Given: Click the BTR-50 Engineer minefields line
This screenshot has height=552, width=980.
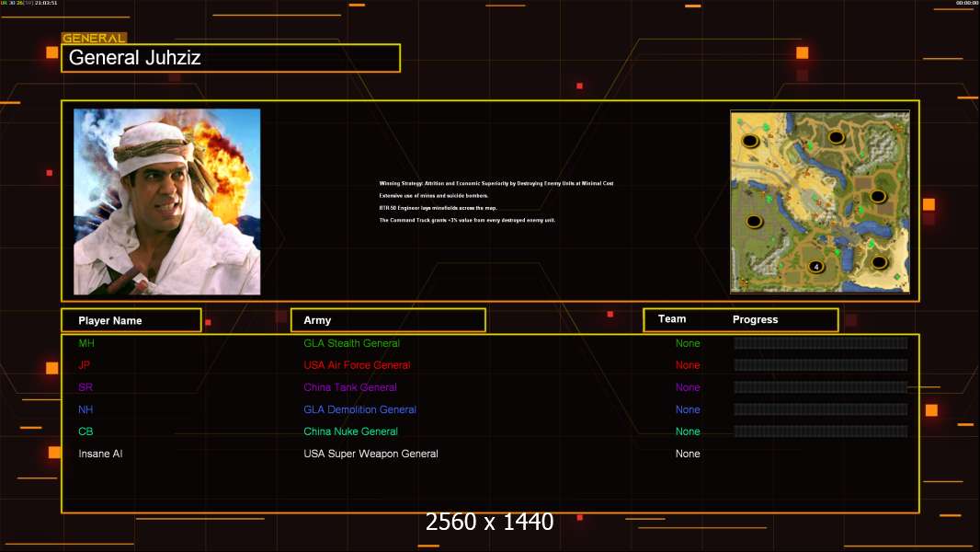Looking at the screenshot, I should click(x=439, y=208).
